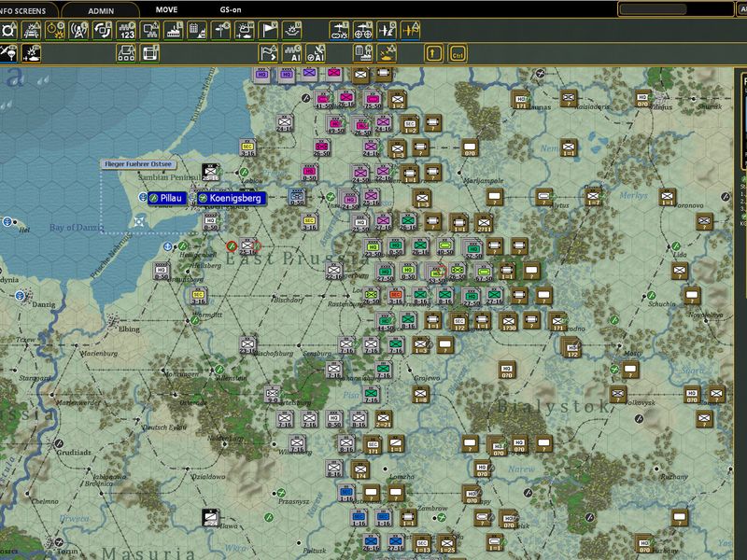This screenshot has height=560, width=747.
Task: Click the air recon plane icon (O)
Action: click(387, 31)
